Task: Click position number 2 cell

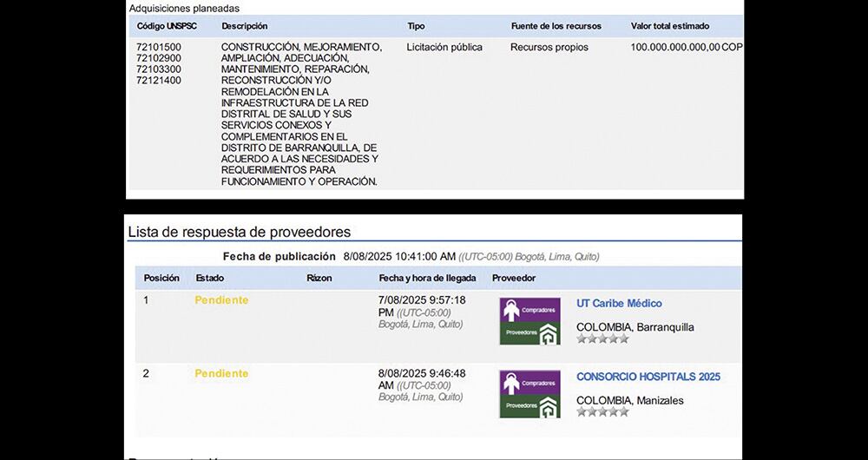Action: pyautogui.click(x=146, y=374)
